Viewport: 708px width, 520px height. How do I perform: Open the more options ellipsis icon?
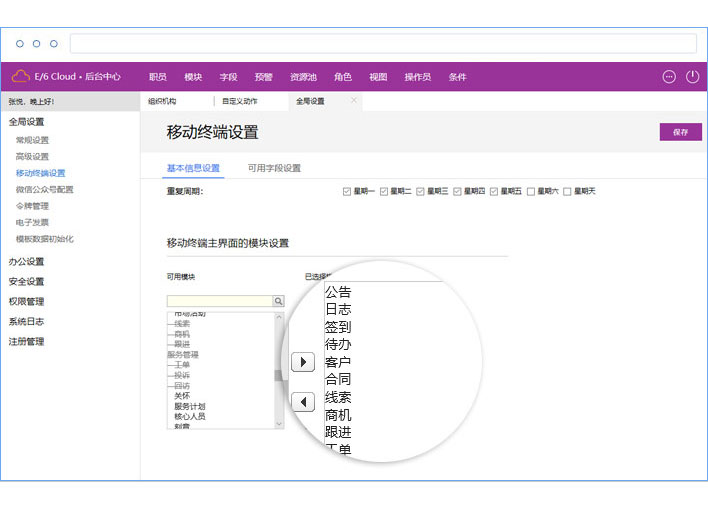click(669, 77)
